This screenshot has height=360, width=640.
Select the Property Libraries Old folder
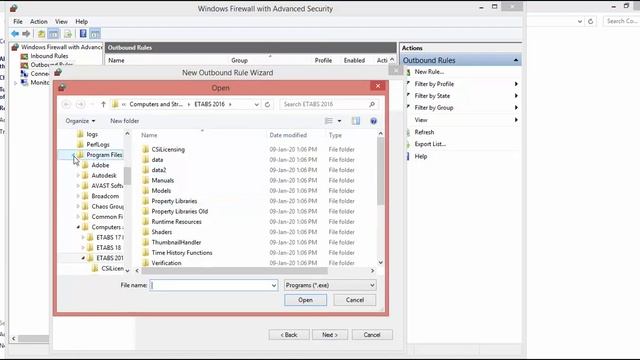point(180,211)
